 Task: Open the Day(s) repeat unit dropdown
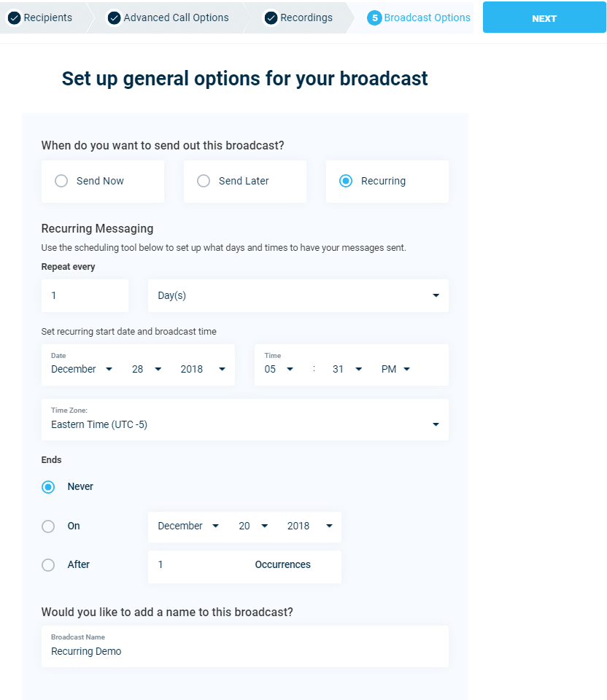pyautogui.click(x=298, y=295)
